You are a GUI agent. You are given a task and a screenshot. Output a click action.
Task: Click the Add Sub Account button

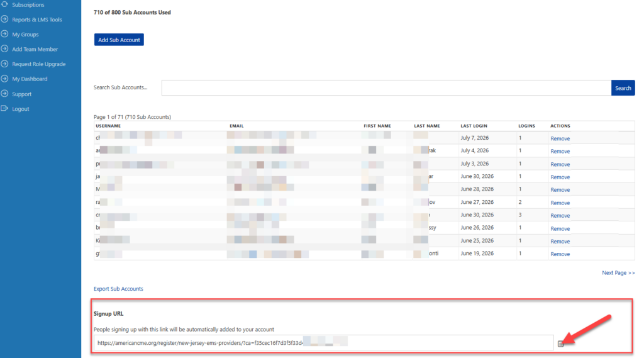119,40
